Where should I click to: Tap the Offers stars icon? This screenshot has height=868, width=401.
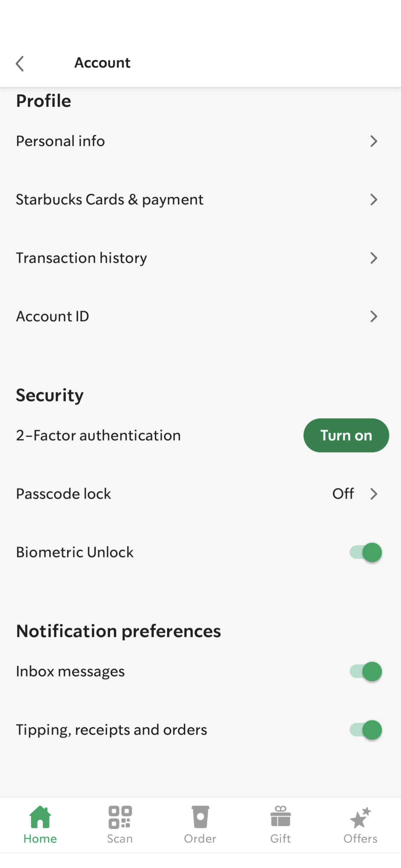coord(361,817)
